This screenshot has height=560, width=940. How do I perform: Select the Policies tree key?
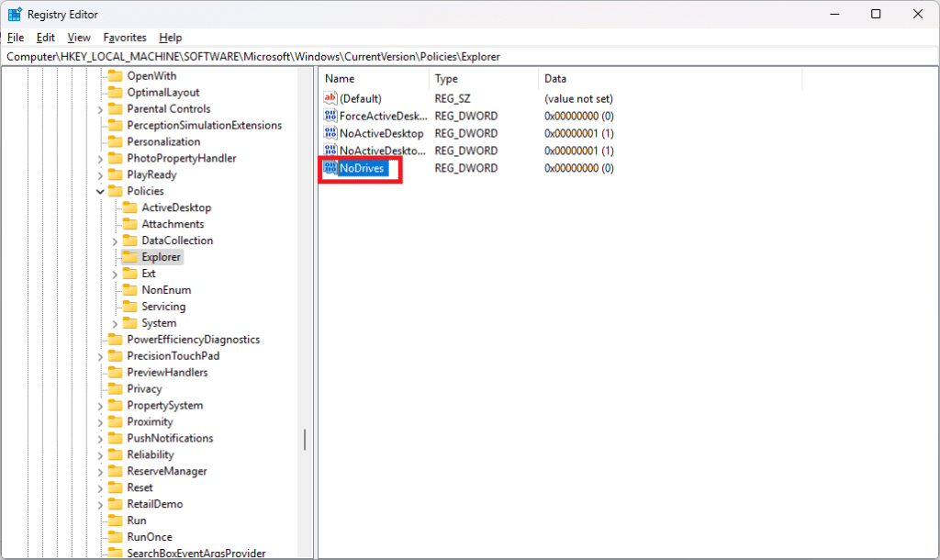(145, 191)
